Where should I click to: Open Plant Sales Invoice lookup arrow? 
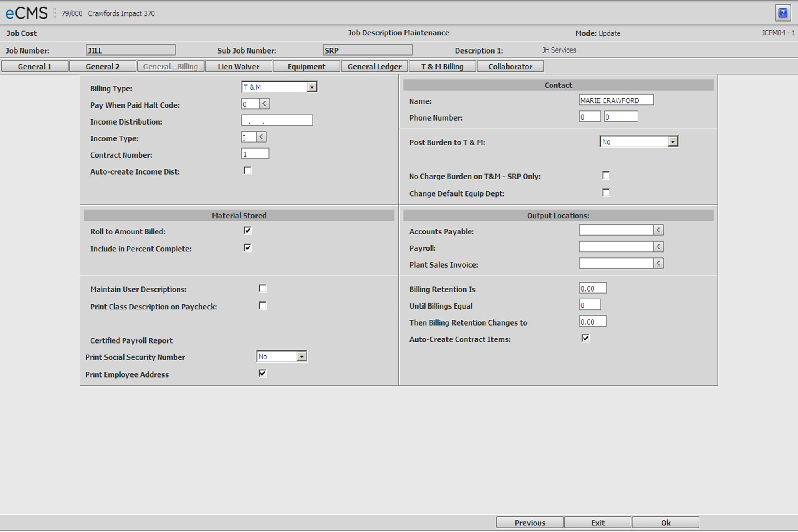pyautogui.click(x=658, y=263)
